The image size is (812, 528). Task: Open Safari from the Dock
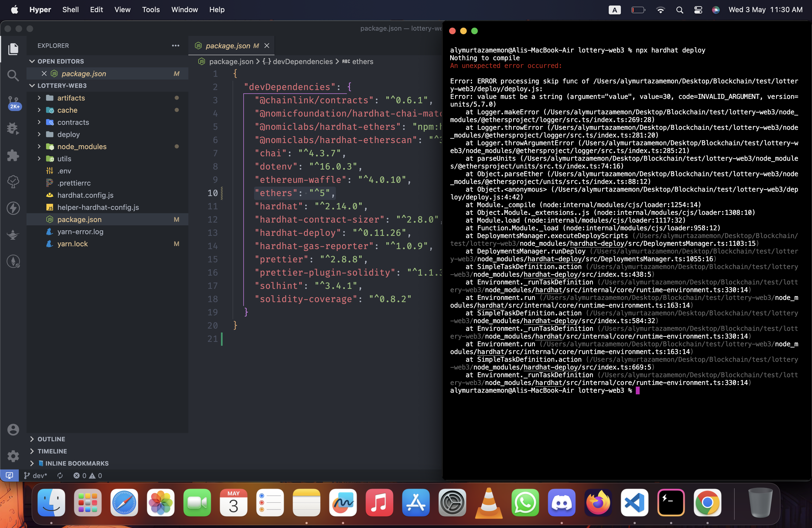(x=124, y=502)
